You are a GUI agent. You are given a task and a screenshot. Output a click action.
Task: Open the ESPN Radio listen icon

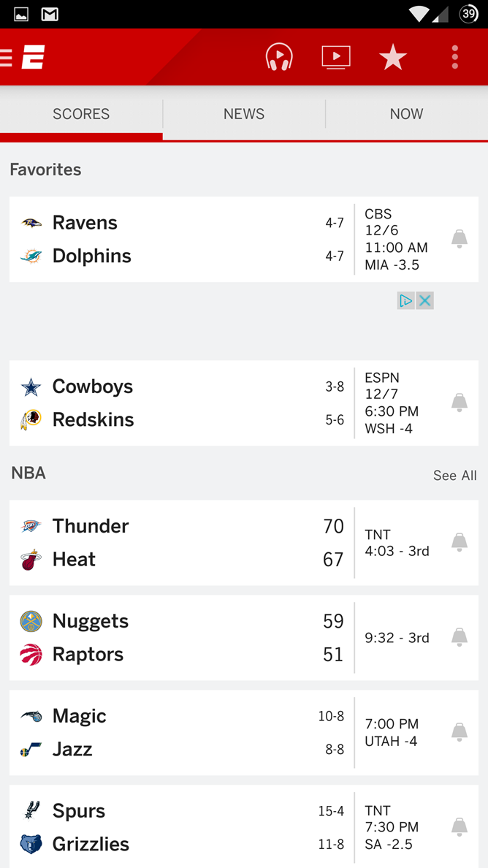point(279,56)
